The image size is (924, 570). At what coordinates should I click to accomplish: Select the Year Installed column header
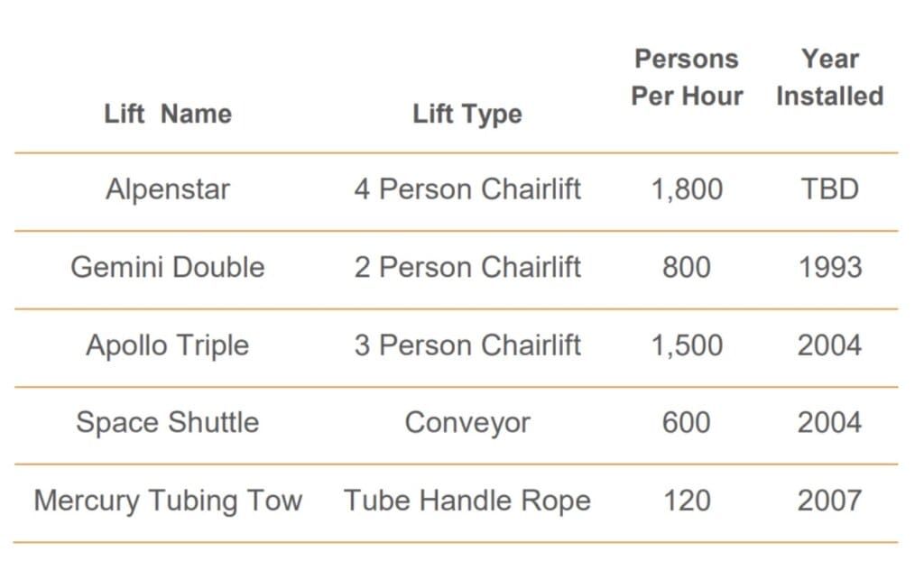point(829,78)
